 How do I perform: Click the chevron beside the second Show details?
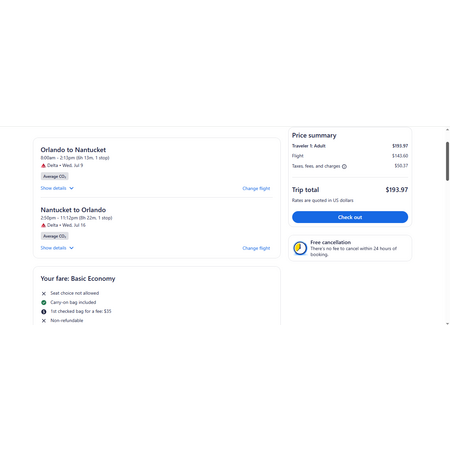point(71,248)
